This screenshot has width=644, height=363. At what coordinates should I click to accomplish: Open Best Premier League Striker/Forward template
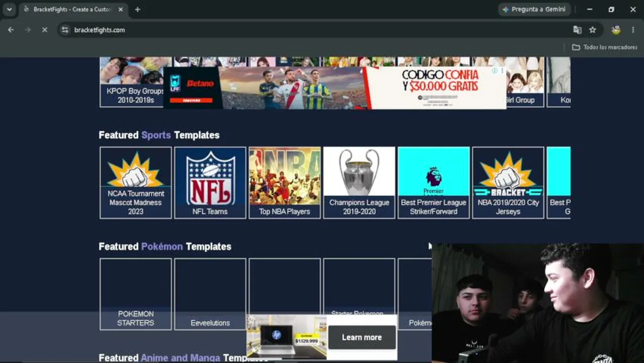(434, 183)
